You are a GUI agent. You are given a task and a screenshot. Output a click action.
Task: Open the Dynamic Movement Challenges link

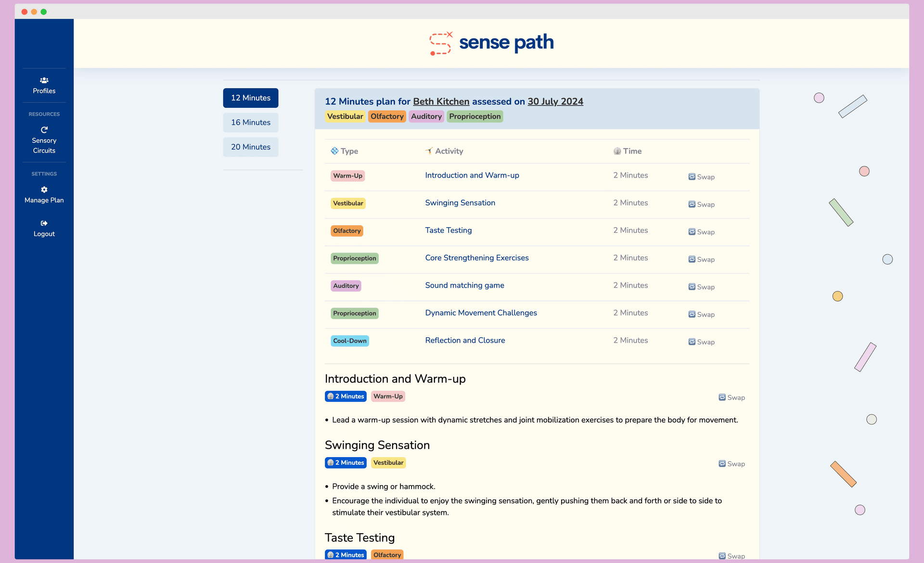[480, 313]
